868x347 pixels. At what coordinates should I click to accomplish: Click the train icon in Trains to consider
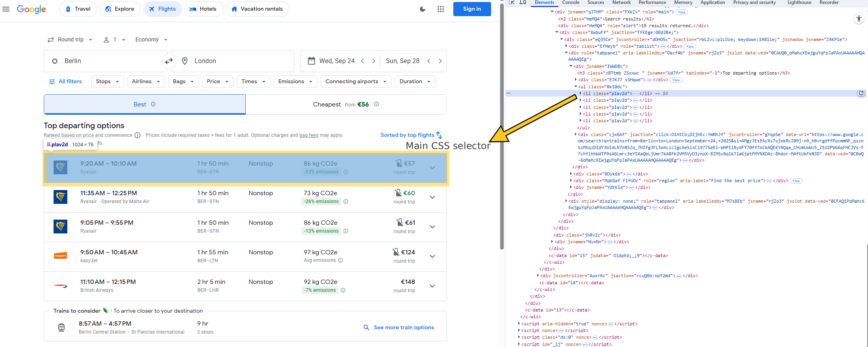(61, 327)
